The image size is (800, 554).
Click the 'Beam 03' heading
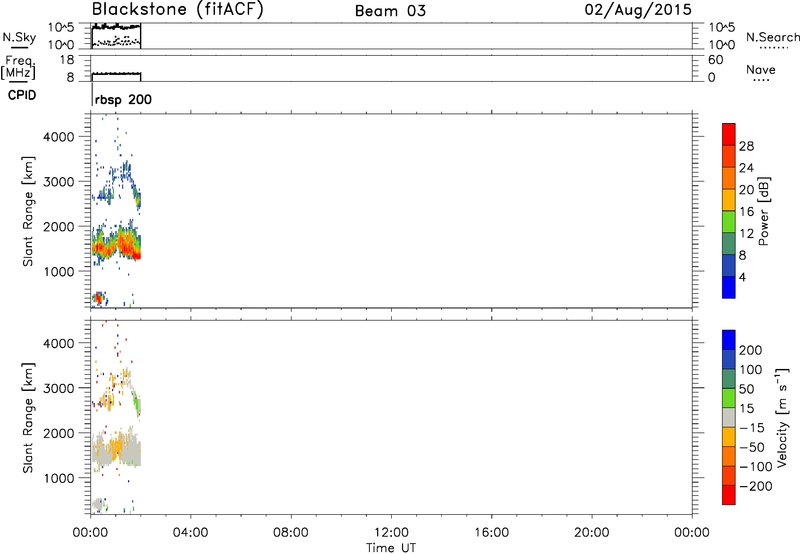pos(390,11)
